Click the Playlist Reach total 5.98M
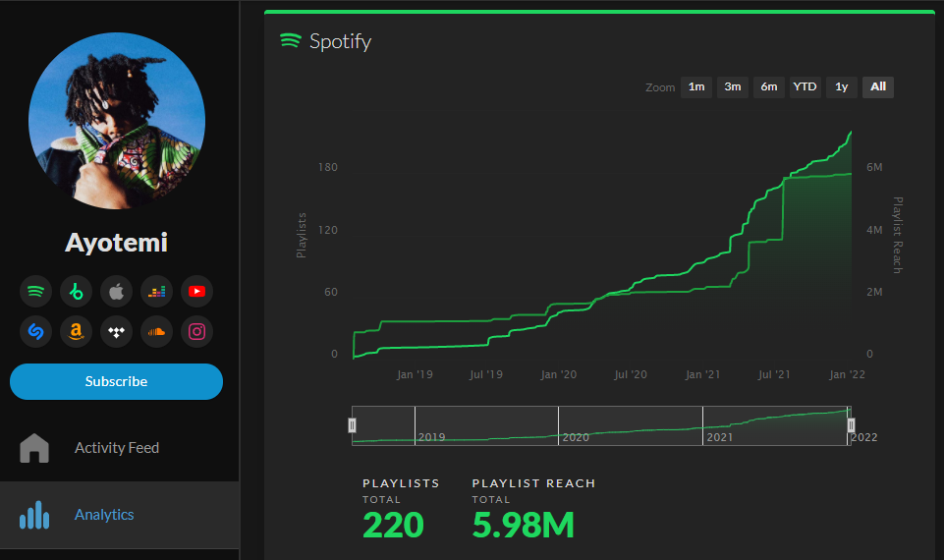Screen dimensions: 944x560 pyautogui.click(x=524, y=525)
